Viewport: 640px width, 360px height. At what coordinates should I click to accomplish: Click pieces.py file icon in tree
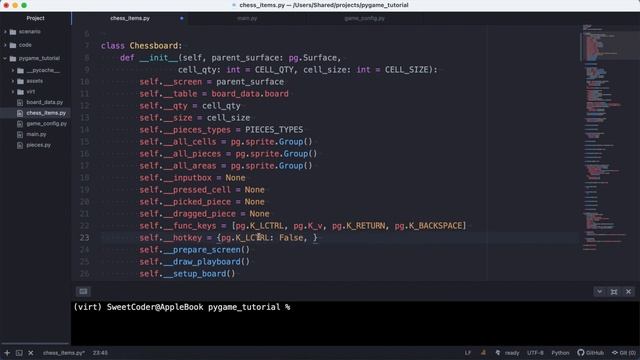pos(20,145)
